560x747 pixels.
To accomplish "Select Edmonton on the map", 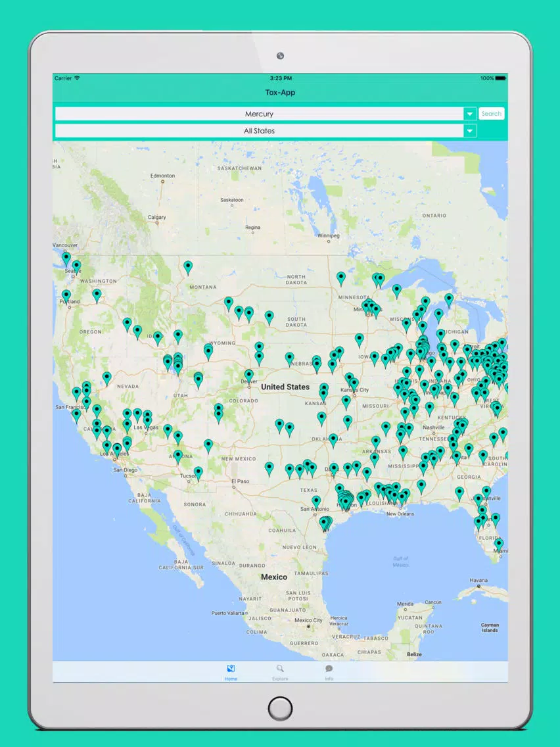I will pyautogui.click(x=162, y=176).
